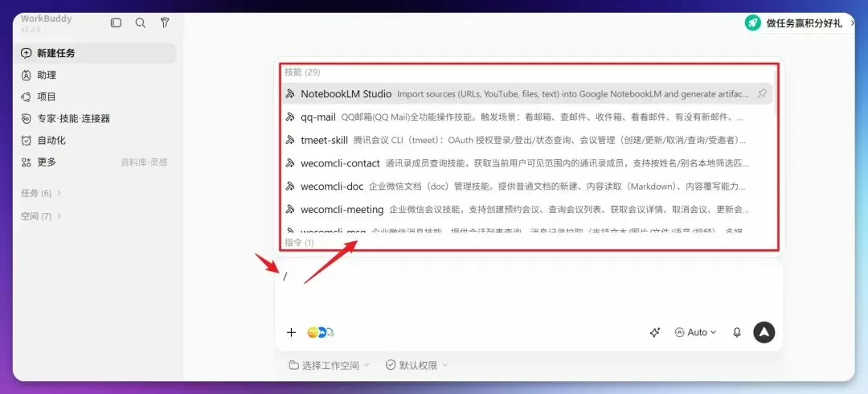This screenshot has height=394, width=868.
Task: Open the Auto model dropdown
Action: (x=695, y=333)
